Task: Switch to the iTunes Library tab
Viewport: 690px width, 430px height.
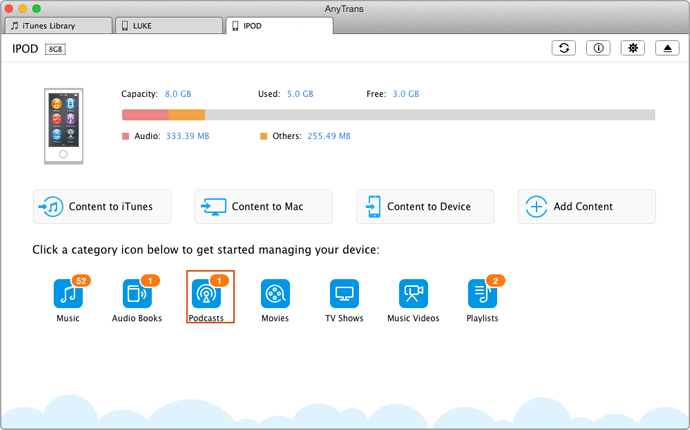Action: [59, 26]
